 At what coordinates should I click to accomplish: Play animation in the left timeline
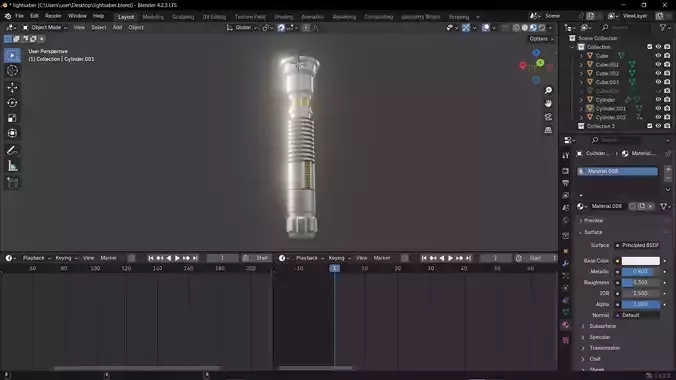pos(177,258)
